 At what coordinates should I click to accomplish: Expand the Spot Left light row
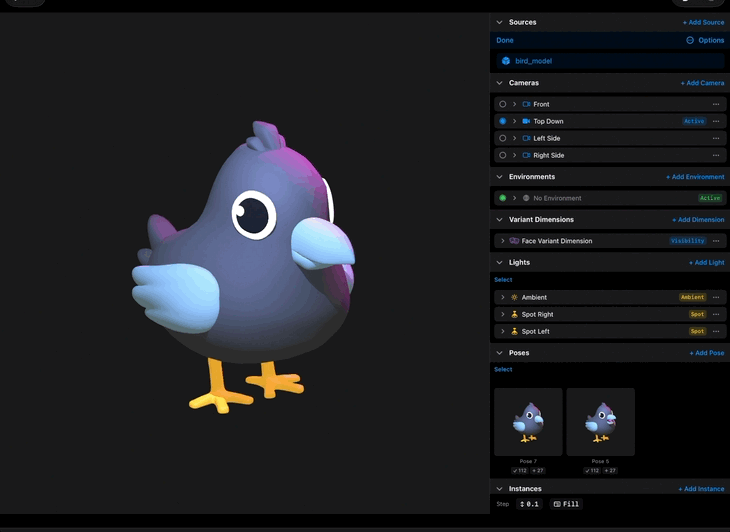point(503,331)
